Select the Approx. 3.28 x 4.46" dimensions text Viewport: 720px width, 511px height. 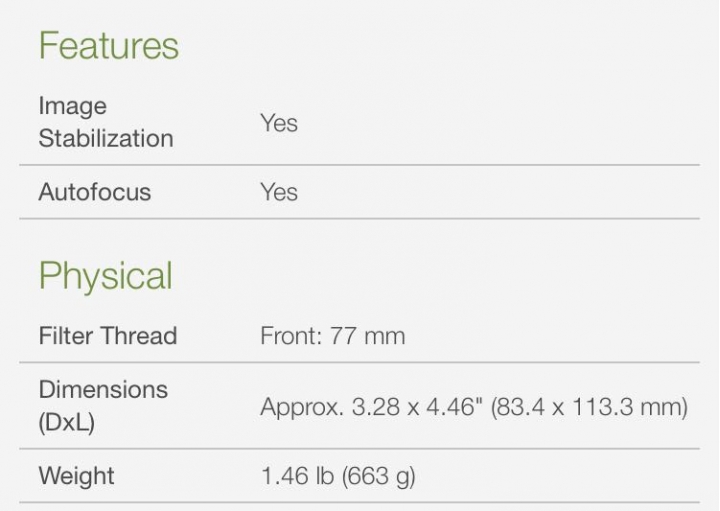(x=371, y=407)
